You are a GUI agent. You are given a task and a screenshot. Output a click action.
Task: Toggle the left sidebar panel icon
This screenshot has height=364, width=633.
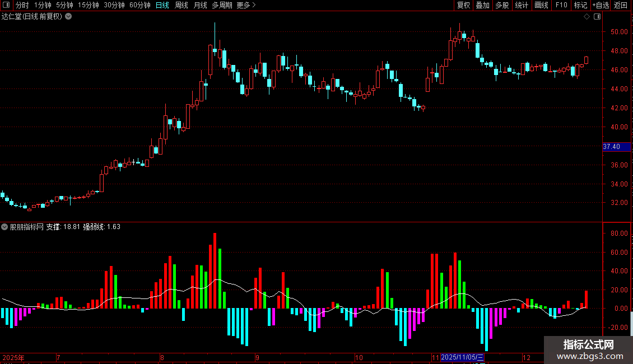[x=6, y=5]
